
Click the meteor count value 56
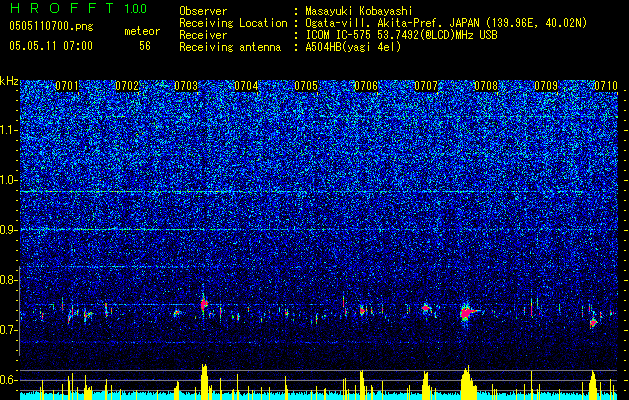click(x=145, y=46)
